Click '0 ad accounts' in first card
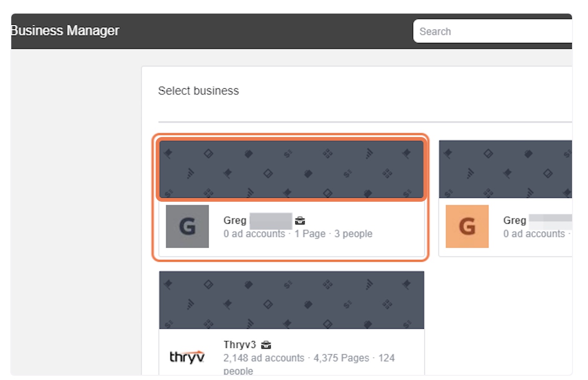The image size is (588, 380). pyautogui.click(x=254, y=234)
